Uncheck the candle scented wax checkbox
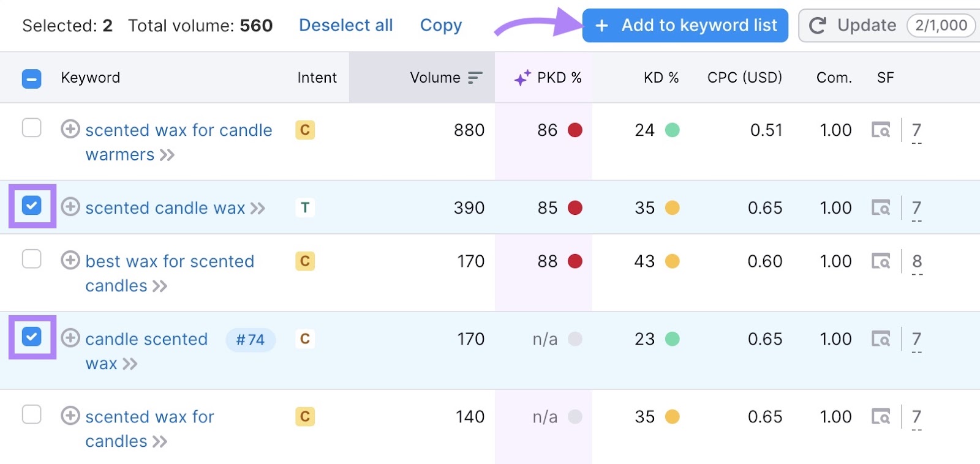The height and width of the screenshot is (464, 980). pos(32,337)
